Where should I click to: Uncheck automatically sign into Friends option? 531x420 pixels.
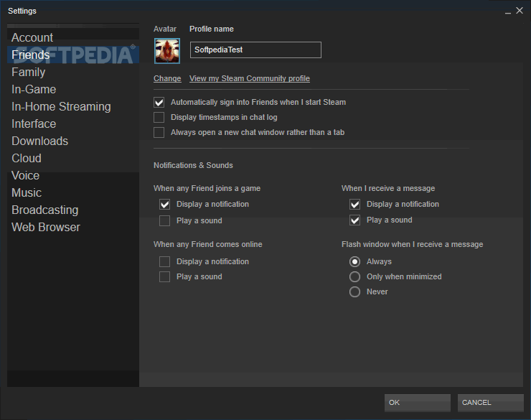pyautogui.click(x=159, y=102)
